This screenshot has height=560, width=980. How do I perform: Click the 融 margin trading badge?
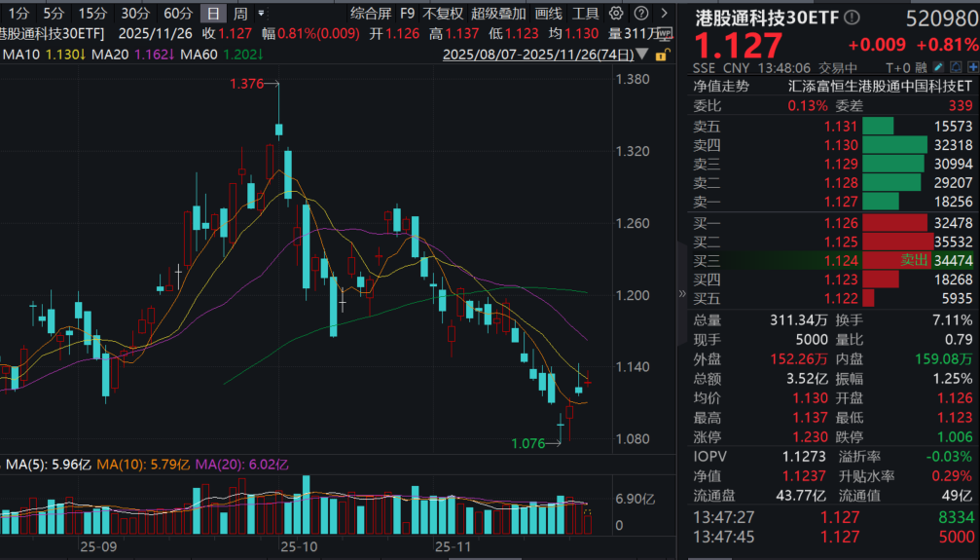920,68
